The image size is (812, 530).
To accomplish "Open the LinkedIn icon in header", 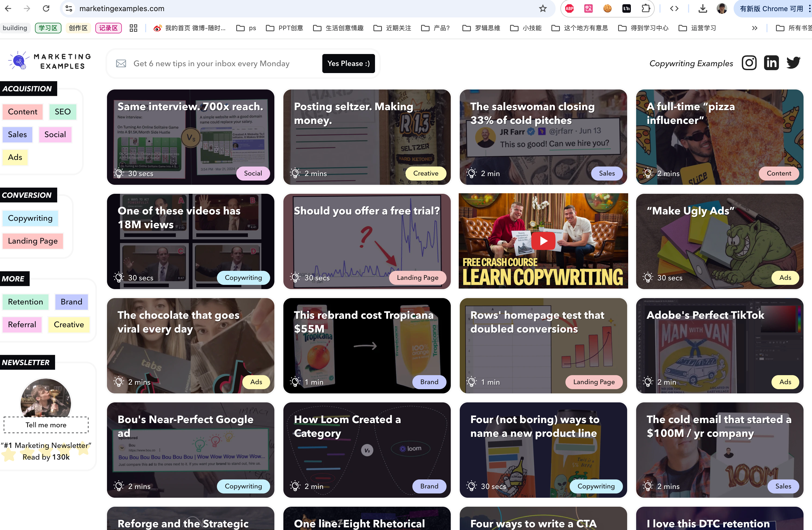I will [x=771, y=63].
